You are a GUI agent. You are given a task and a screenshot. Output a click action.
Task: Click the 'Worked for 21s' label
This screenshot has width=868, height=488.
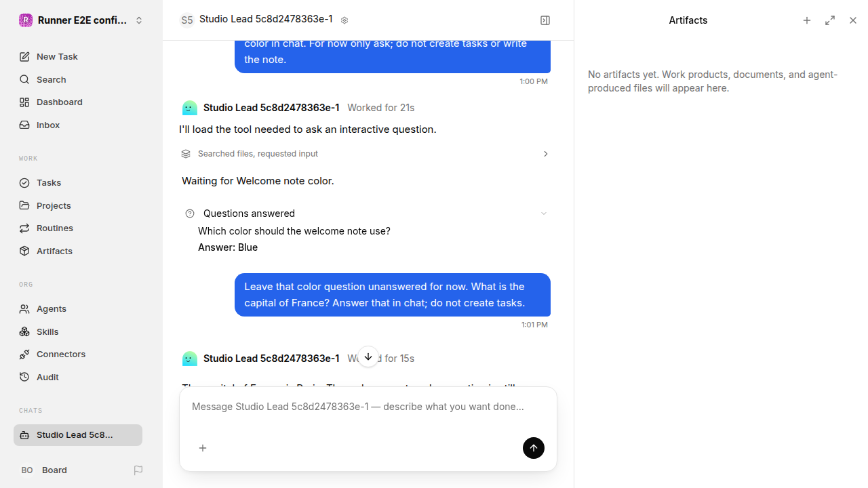coord(381,108)
